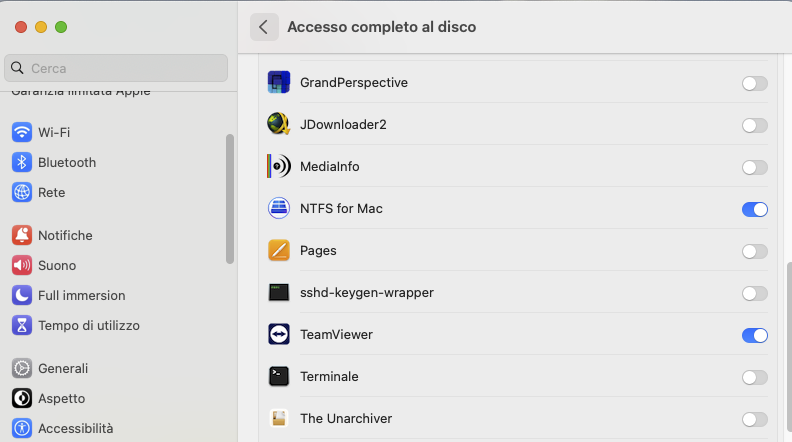Click the Generali gear icon
The image size is (792, 442).
point(22,368)
